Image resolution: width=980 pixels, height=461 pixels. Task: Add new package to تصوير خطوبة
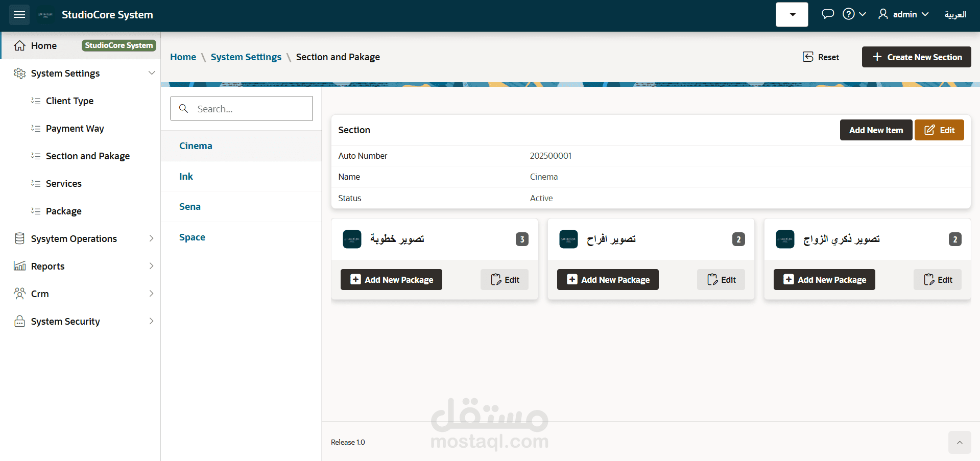point(391,280)
